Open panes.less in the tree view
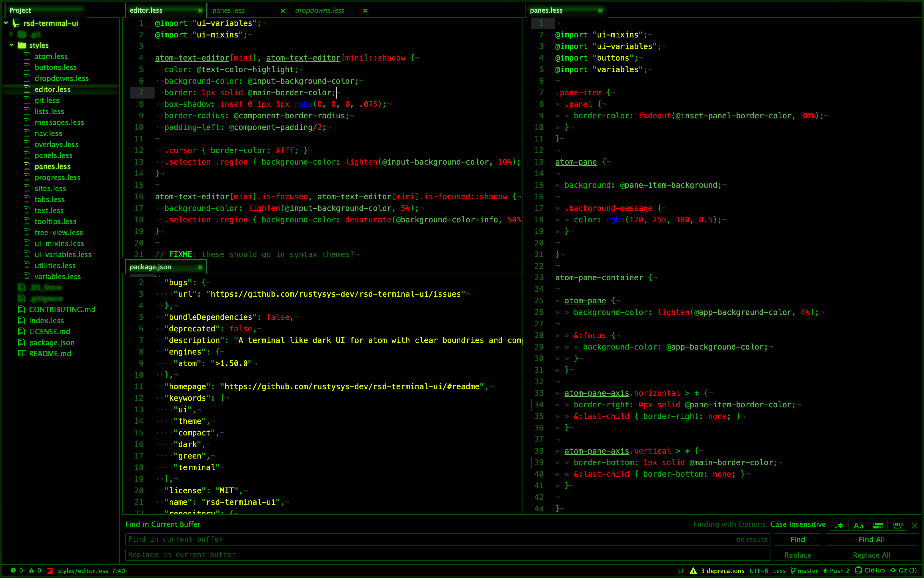 [x=52, y=166]
